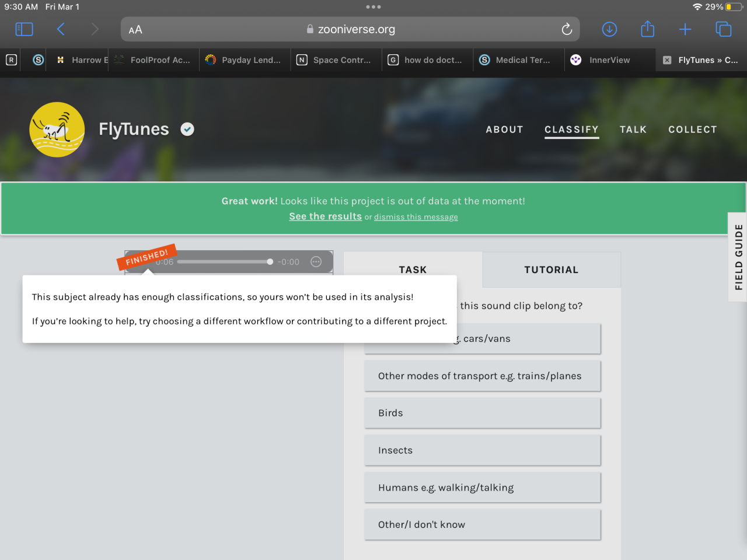
Task: Open the TALK navigation item
Action: [633, 129]
